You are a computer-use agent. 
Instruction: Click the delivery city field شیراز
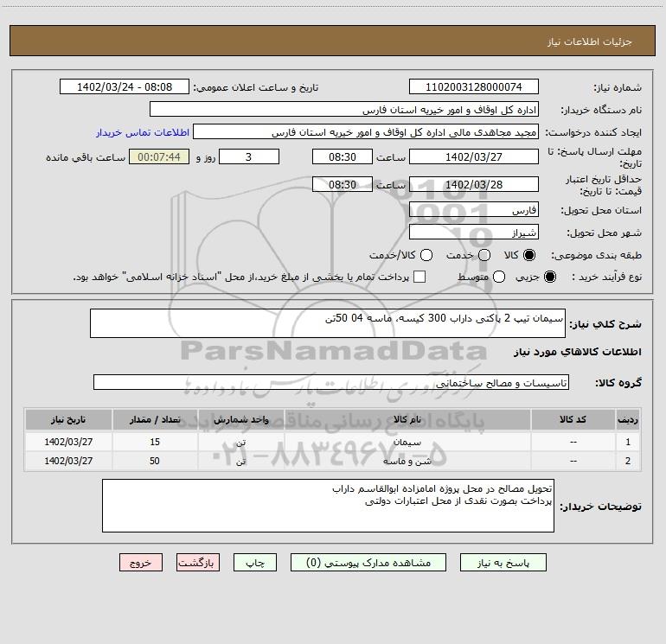click(474, 233)
